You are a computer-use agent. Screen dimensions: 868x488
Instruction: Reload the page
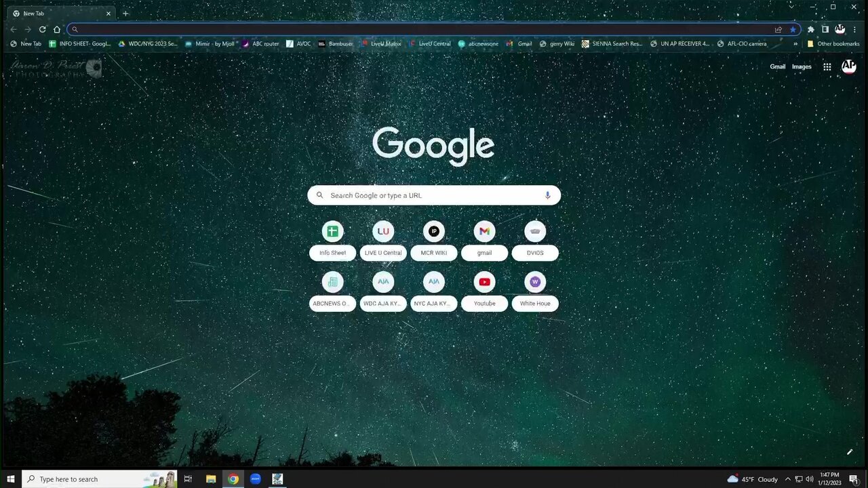pos(42,29)
